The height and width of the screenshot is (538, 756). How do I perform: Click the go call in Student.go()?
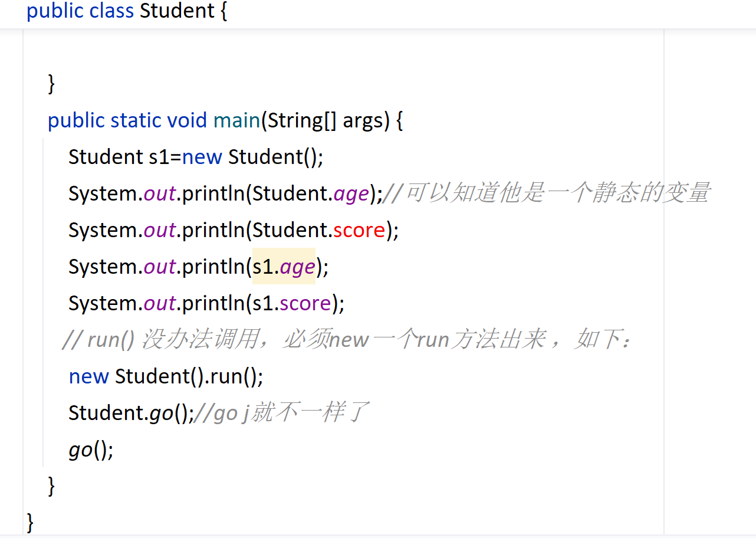pyautogui.click(x=161, y=413)
